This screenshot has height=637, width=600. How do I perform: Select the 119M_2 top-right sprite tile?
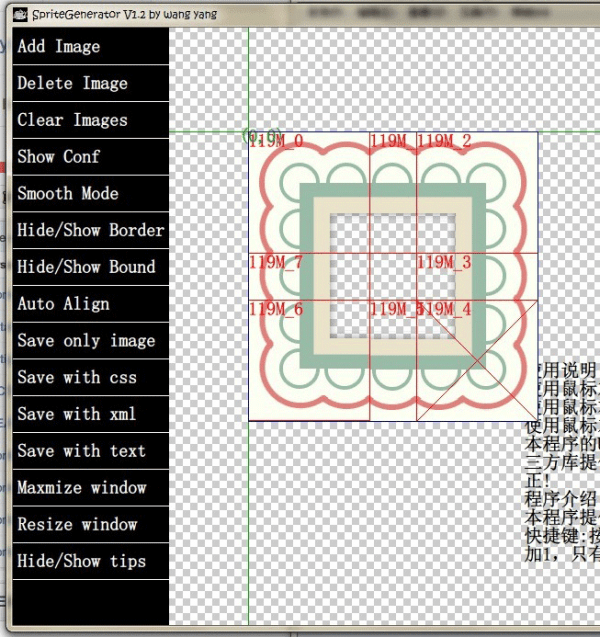477,192
